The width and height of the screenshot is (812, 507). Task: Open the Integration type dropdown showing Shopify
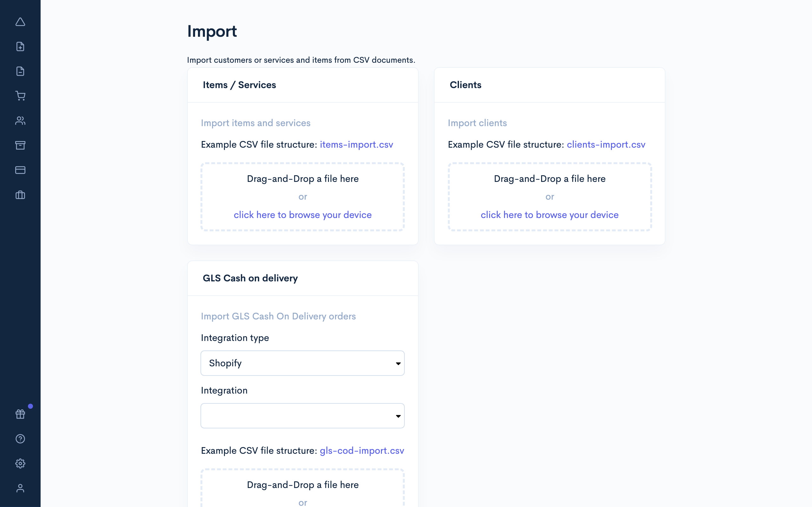(x=302, y=363)
